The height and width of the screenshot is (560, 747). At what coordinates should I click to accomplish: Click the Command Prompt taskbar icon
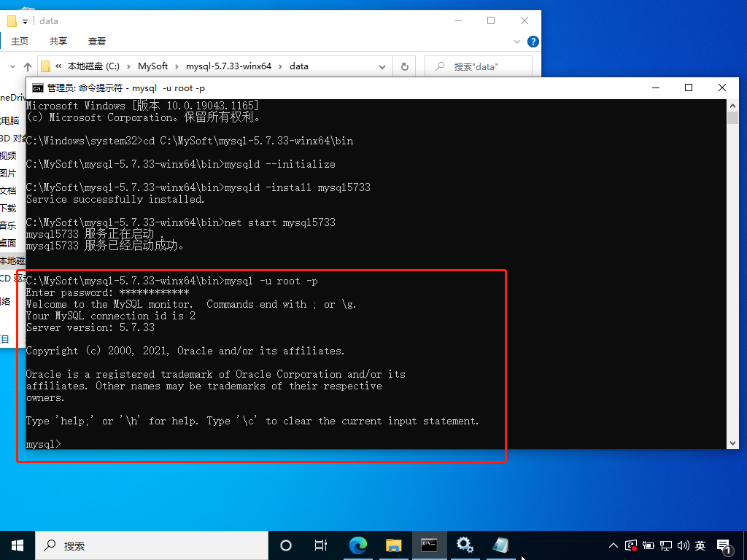[429, 545]
